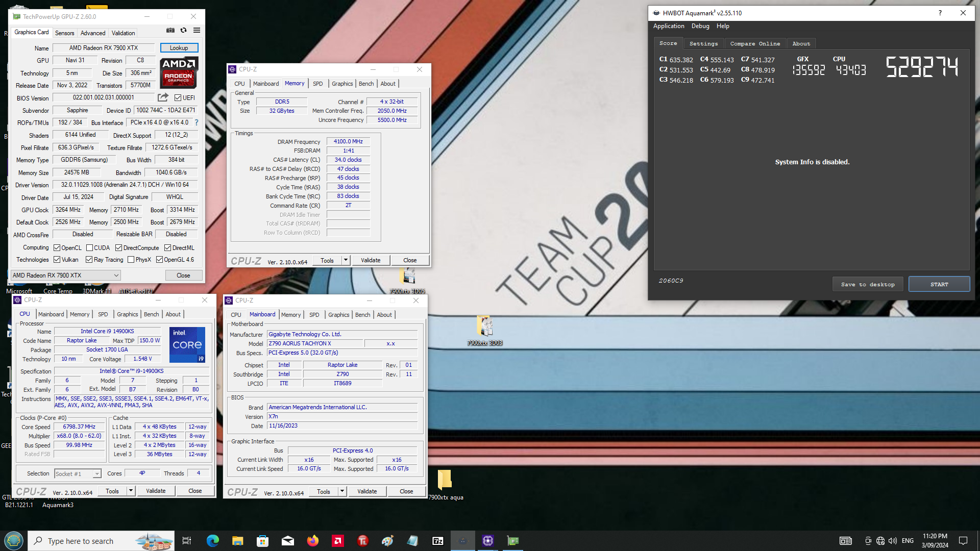Open the 7900xtx 3D05 desktop file
980x551 pixels.
[408, 281]
